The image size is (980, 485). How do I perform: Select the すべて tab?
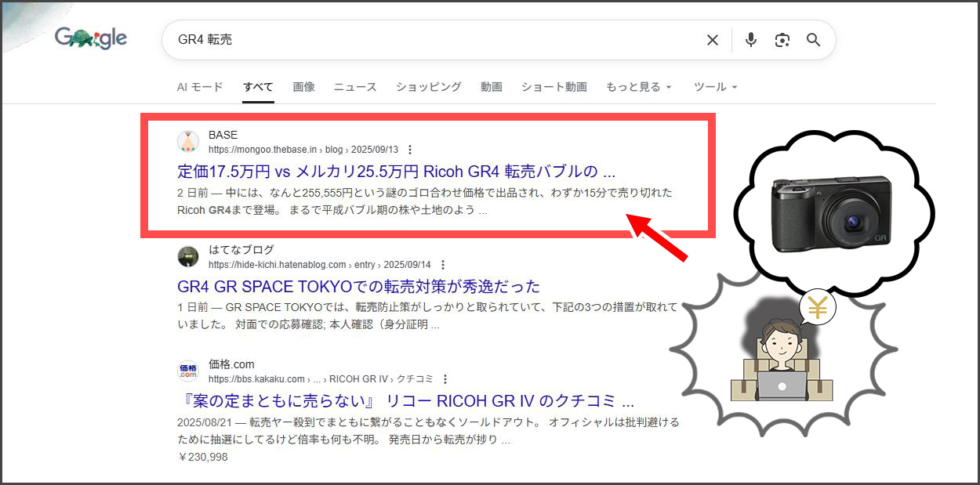point(258,87)
